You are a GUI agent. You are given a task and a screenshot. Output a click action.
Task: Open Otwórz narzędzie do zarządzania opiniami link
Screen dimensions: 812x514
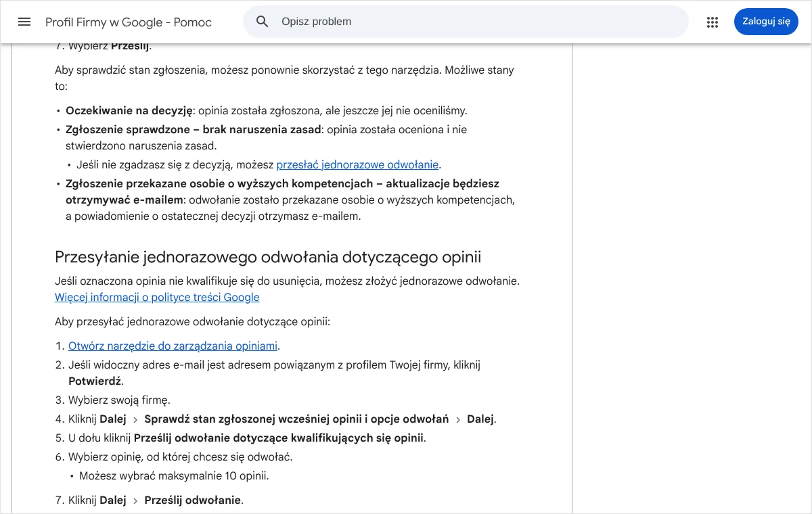[173, 346]
